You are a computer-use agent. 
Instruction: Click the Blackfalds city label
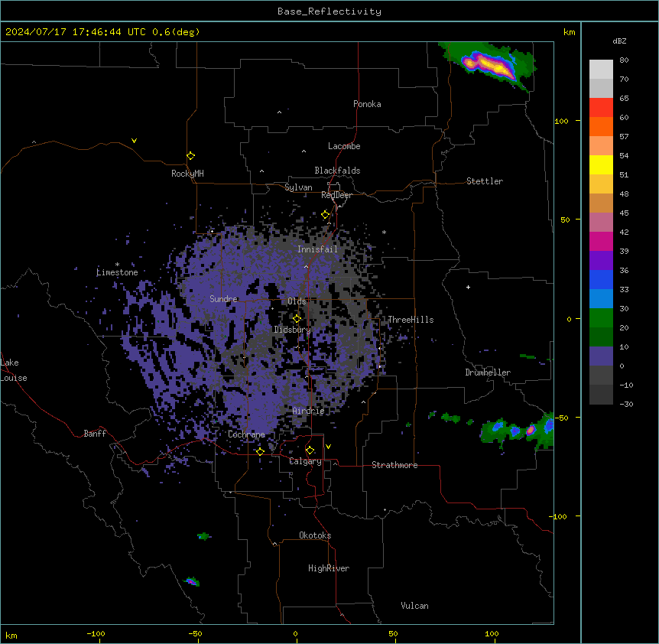337,171
